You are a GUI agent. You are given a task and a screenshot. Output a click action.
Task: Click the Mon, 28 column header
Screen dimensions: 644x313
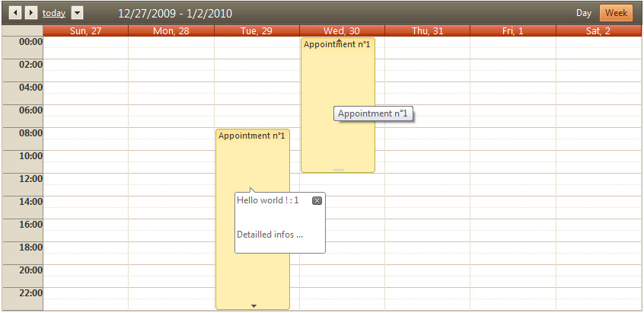(x=171, y=31)
